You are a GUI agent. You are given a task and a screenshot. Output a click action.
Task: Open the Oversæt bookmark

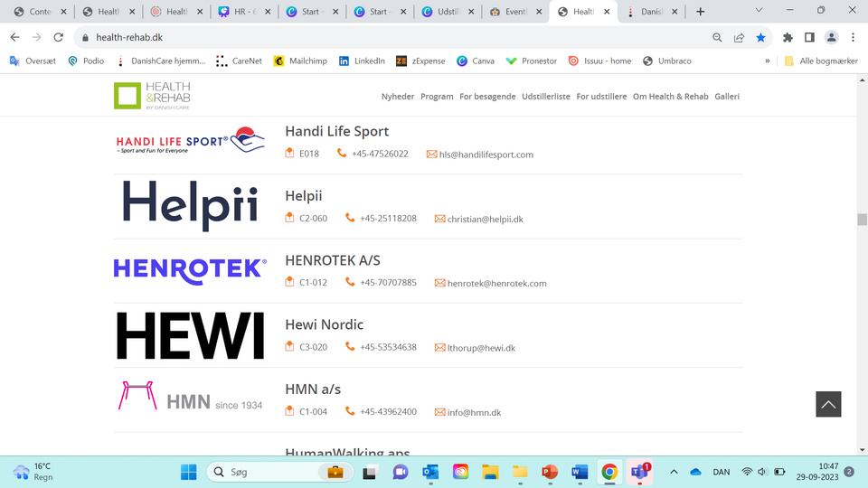point(33,61)
